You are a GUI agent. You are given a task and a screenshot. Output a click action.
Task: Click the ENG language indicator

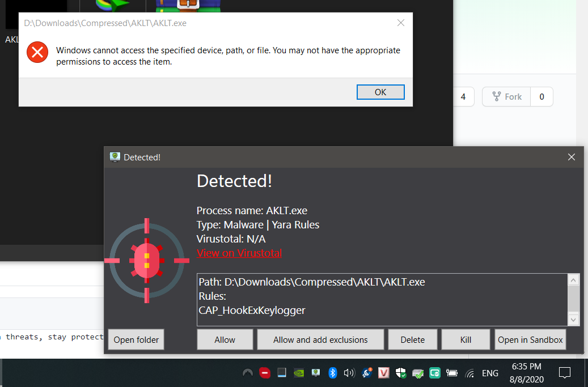[x=490, y=373]
